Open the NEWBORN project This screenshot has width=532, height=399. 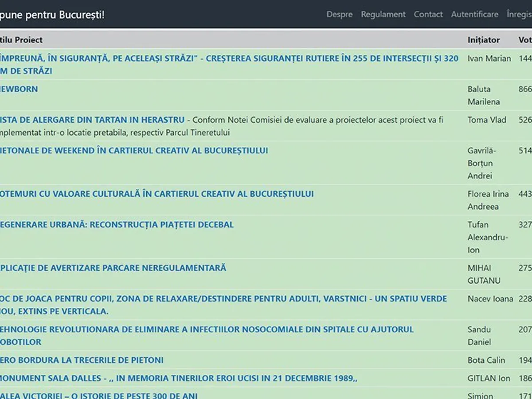19,89
